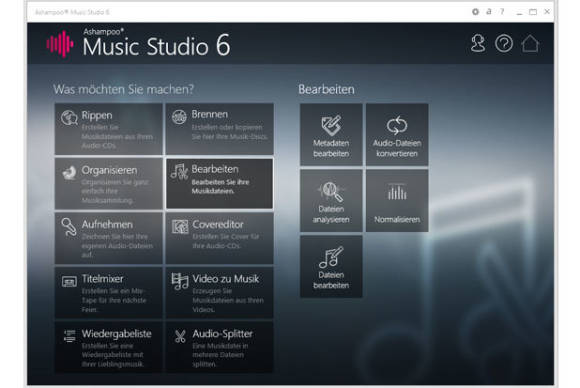Open the Aufnehmen recording tile
The image size is (580, 388).
coord(108,238)
